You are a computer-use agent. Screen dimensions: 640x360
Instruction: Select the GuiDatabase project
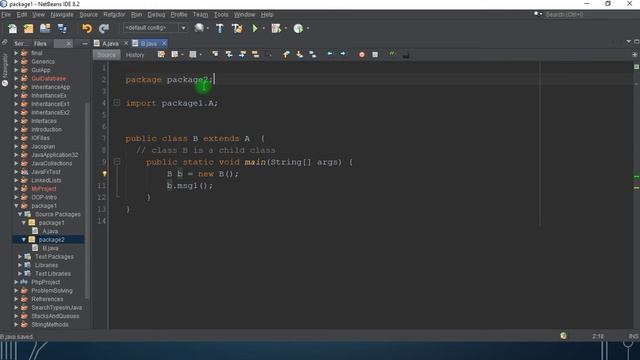[x=49, y=78]
